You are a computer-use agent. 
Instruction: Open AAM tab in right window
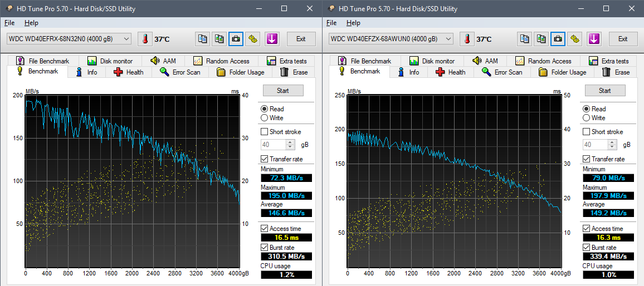coord(485,61)
